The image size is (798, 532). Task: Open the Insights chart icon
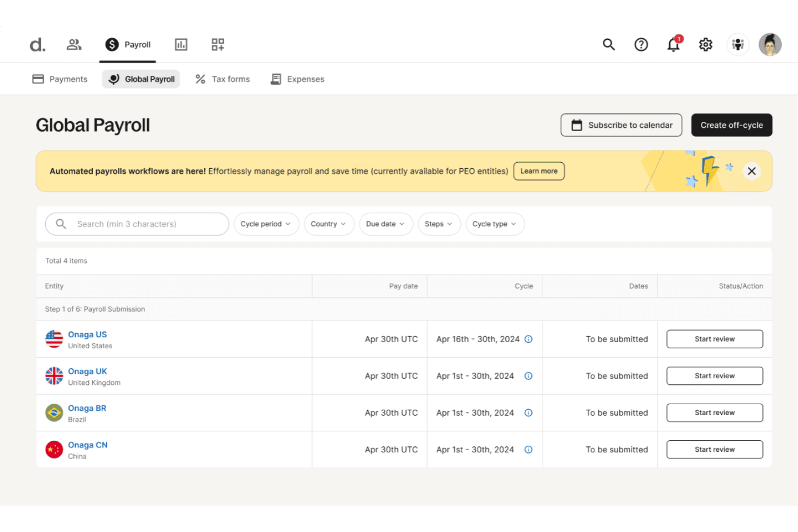tap(181, 45)
